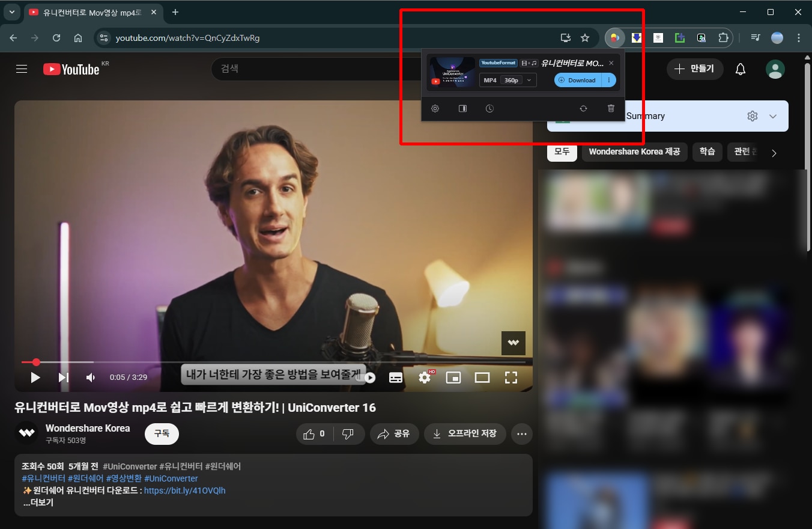This screenshot has height=529, width=812.
Task: Toggle theater mode
Action: (482, 378)
